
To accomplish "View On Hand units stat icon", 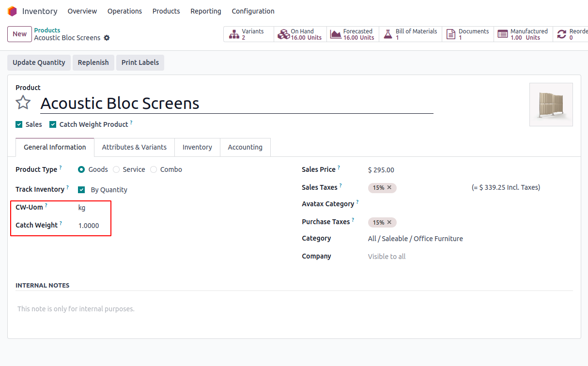I will (x=283, y=34).
